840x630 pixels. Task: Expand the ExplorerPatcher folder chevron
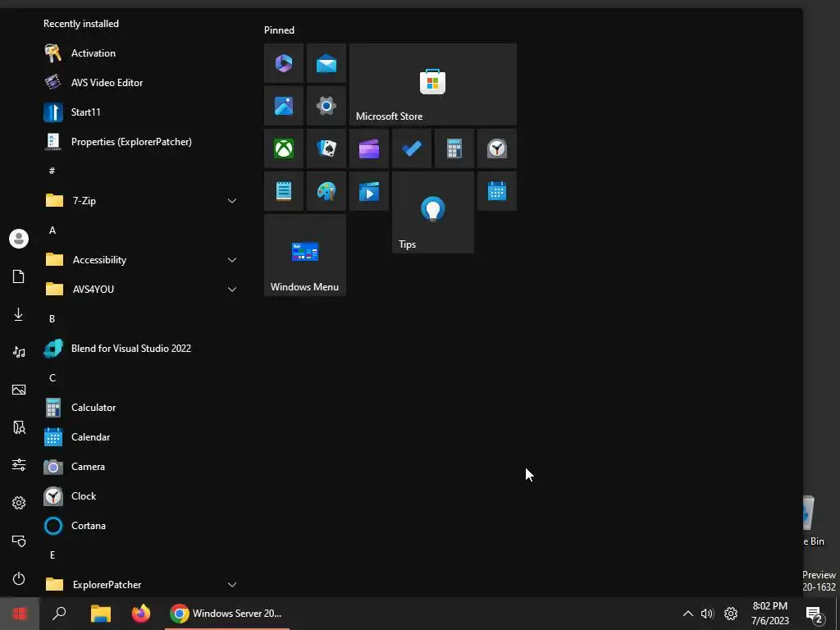(232, 584)
